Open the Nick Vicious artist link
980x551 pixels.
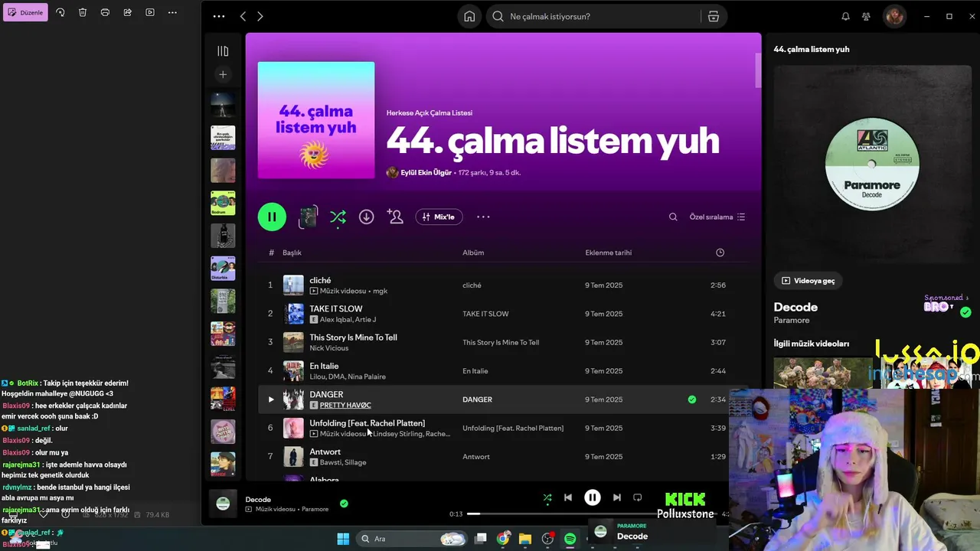(328, 348)
